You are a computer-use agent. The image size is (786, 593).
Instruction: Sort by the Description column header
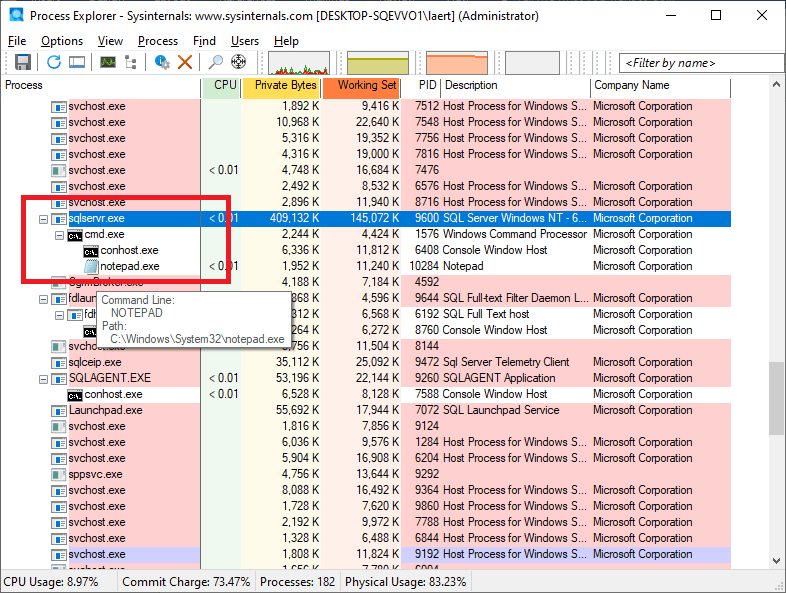[516, 86]
